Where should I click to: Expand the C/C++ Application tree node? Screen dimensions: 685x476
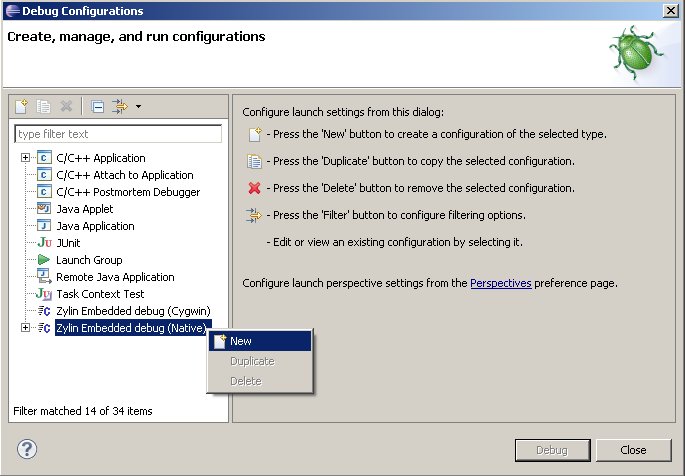25,158
